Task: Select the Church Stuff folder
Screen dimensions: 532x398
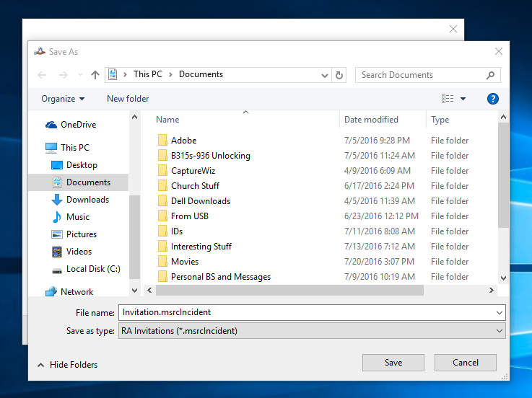Action: (x=195, y=186)
